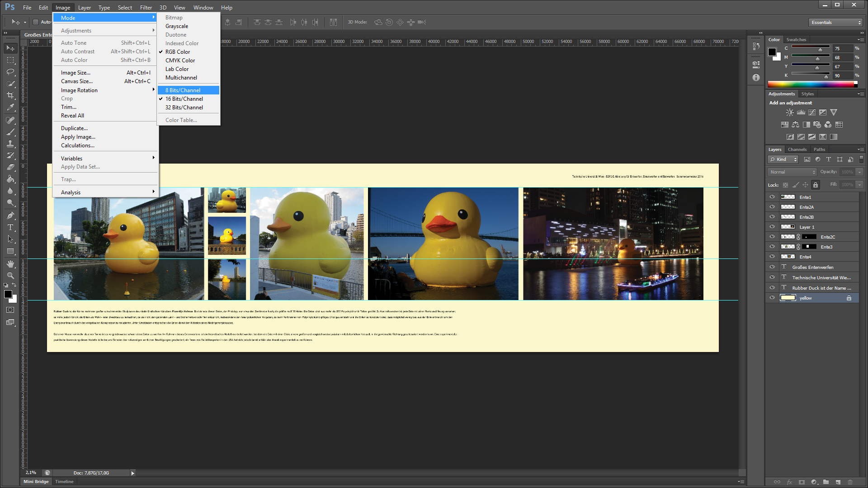The image size is (868, 488).
Task: Open the Opacity dropdown arrow
Action: point(859,172)
